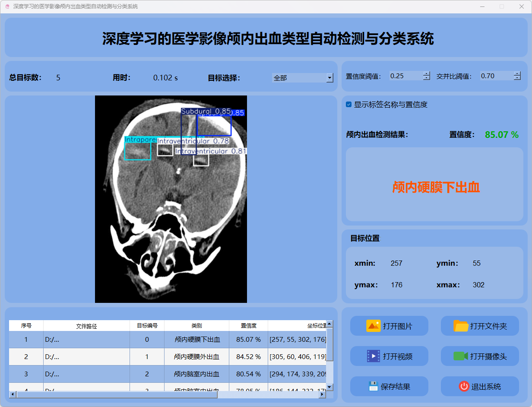Click the app icon in title bar
This screenshot has width=532, height=407.
coord(7,6)
